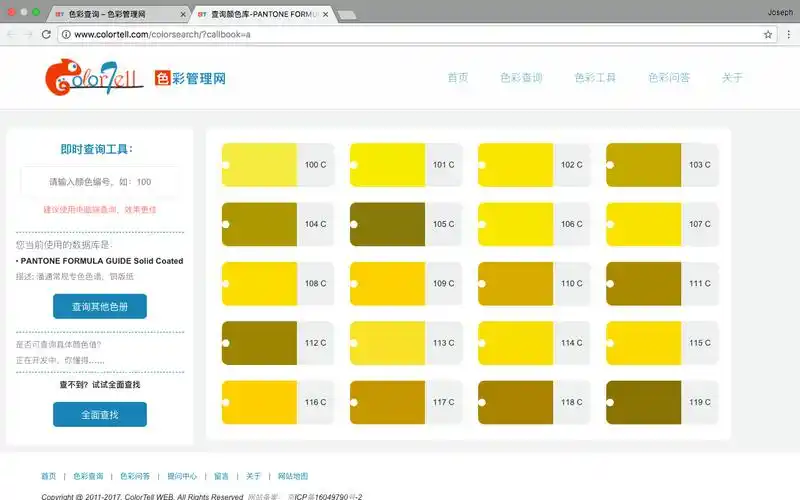Screen dimensions: 800x500
Task: Open the 色彩工具 navigation menu
Action: [x=595, y=78]
